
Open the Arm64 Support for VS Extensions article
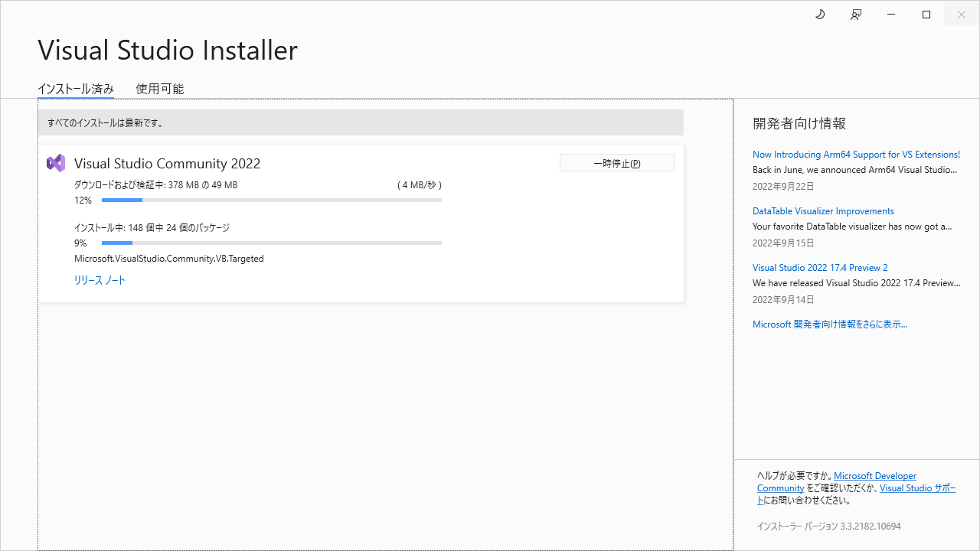856,155
